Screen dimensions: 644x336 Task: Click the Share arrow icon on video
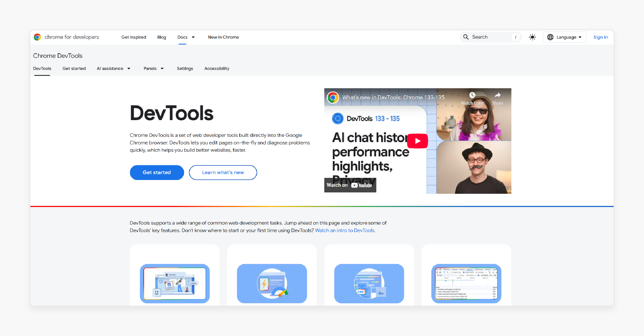point(498,95)
